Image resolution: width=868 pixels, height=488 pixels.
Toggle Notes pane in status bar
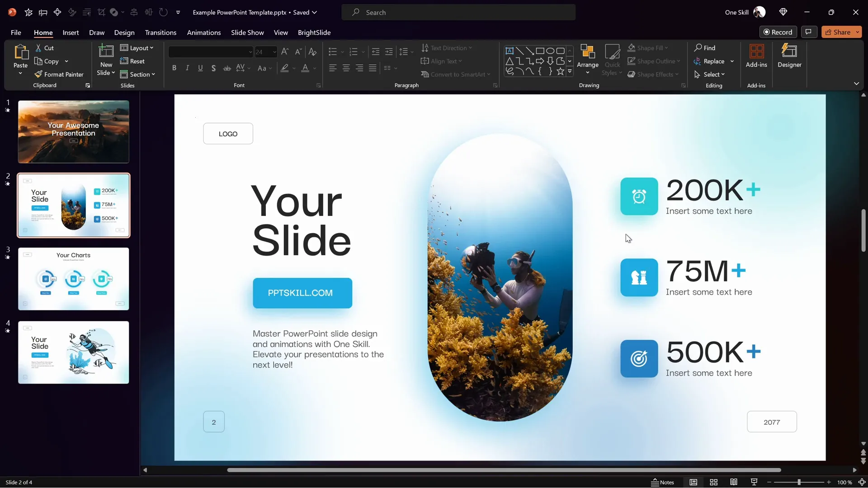(663, 482)
